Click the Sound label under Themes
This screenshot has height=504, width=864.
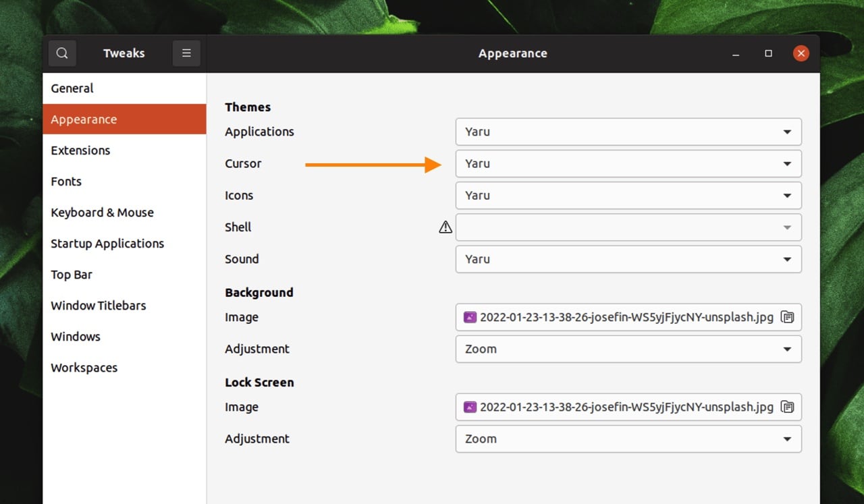pyautogui.click(x=242, y=259)
